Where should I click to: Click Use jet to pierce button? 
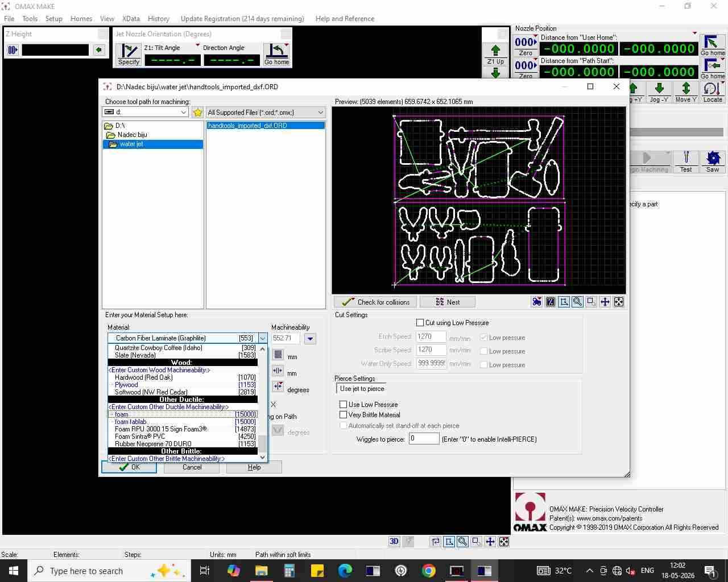[362, 389]
